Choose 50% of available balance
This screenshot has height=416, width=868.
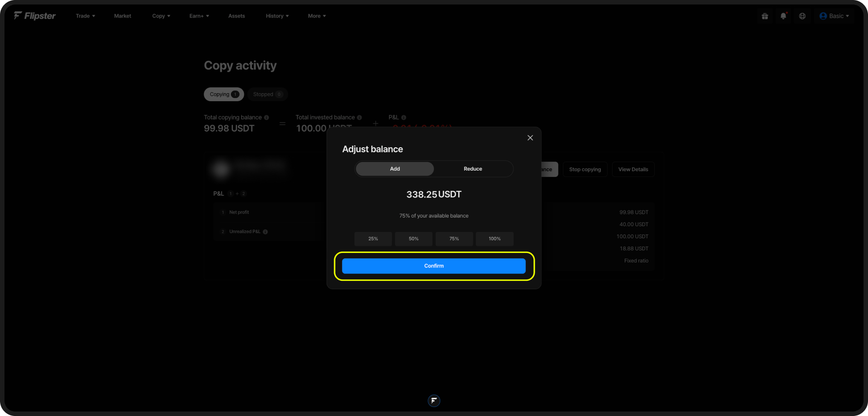(x=413, y=239)
